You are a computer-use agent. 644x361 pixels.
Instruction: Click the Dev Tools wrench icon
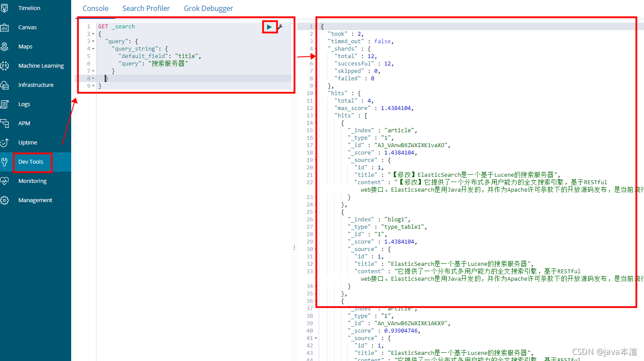pyautogui.click(x=4, y=162)
